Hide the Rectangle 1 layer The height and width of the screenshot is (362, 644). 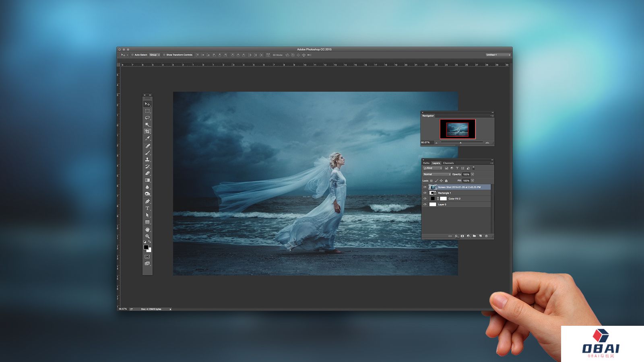point(425,193)
